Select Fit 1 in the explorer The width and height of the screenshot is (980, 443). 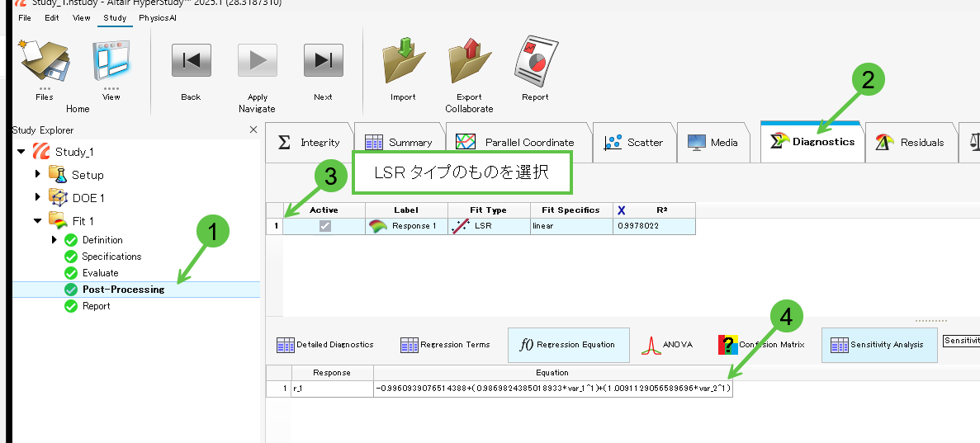(83, 221)
